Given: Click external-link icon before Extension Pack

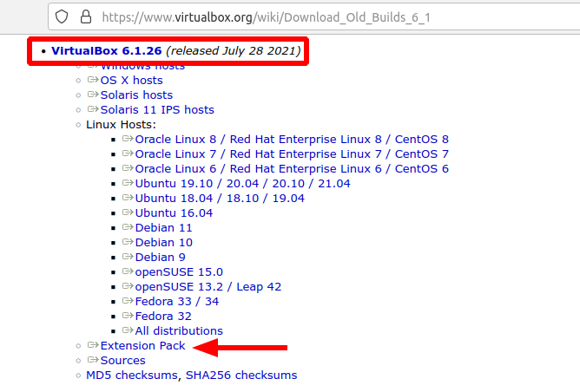Looking at the screenshot, I should tap(93, 345).
